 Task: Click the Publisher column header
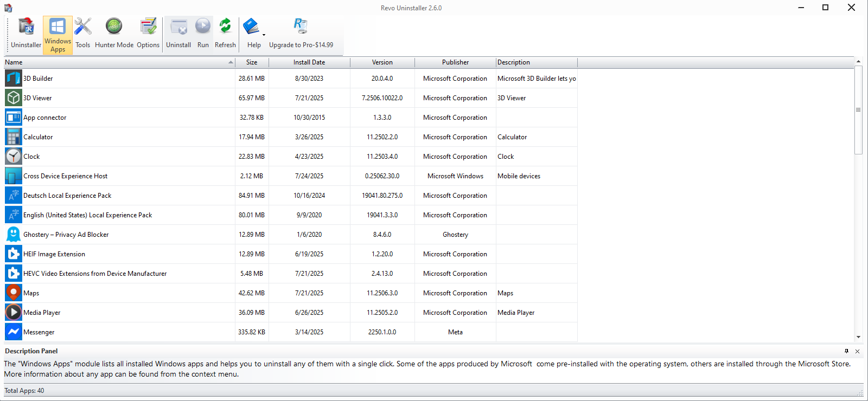tap(455, 62)
